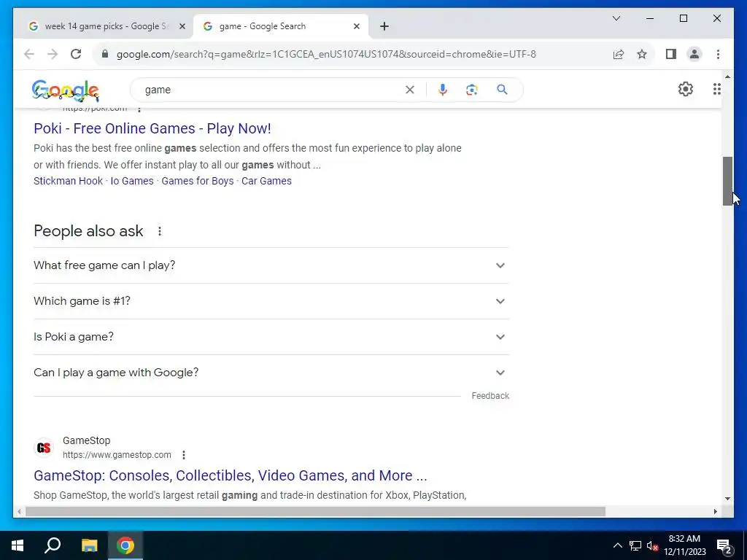The height and width of the screenshot is (560, 747).
Task: Click scrollbar down arrow
Action: point(727,499)
